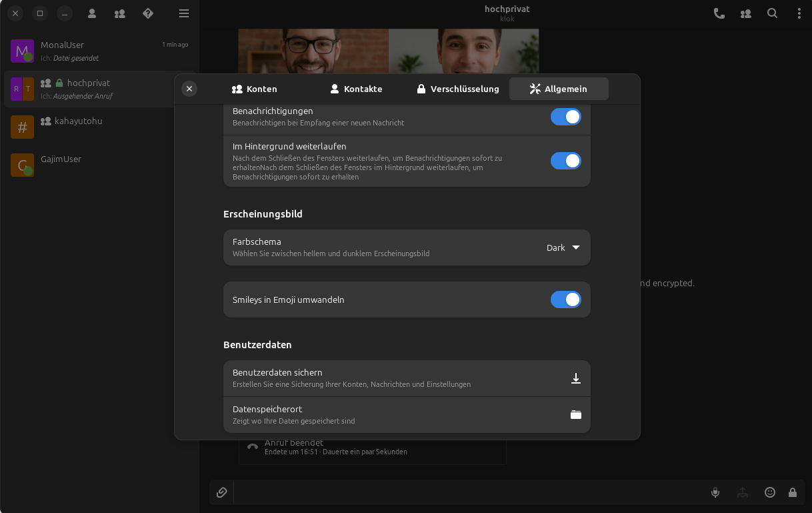
Task: Open the Farbschema Dark dropdown
Action: [x=563, y=247]
